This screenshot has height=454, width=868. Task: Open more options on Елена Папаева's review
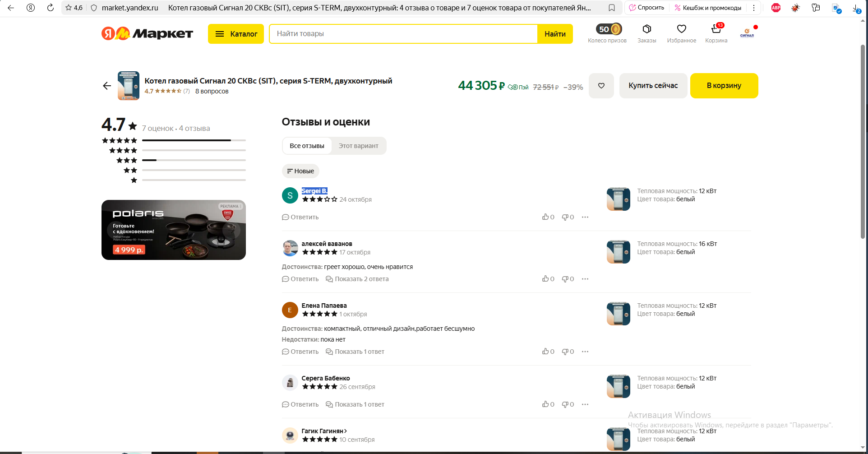click(585, 352)
